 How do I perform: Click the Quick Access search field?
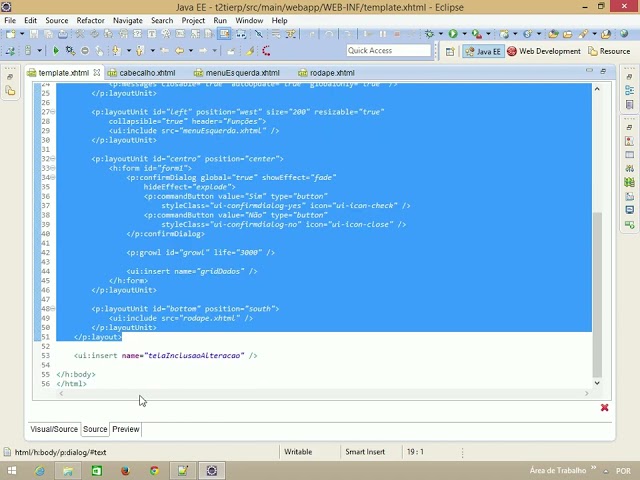[x=389, y=50]
